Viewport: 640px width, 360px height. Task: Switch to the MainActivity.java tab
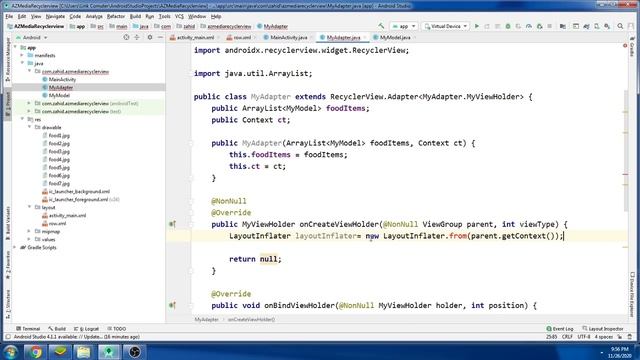[x=289, y=37]
